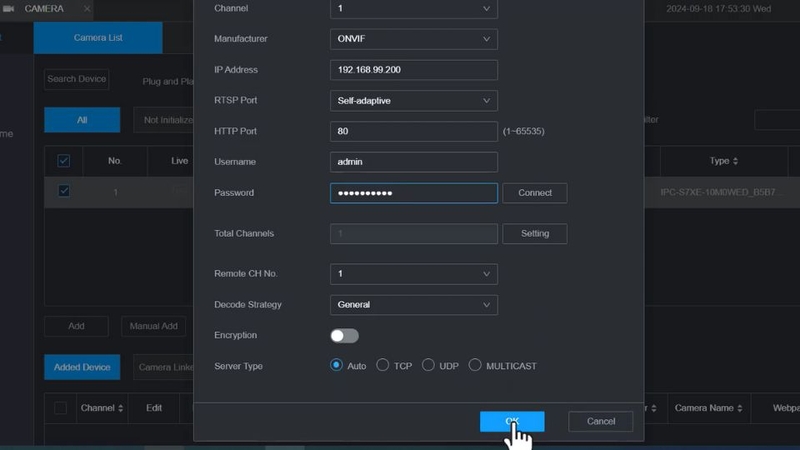The height and width of the screenshot is (450, 800).
Task: Click Connect next to Password
Action: [535, 193]
